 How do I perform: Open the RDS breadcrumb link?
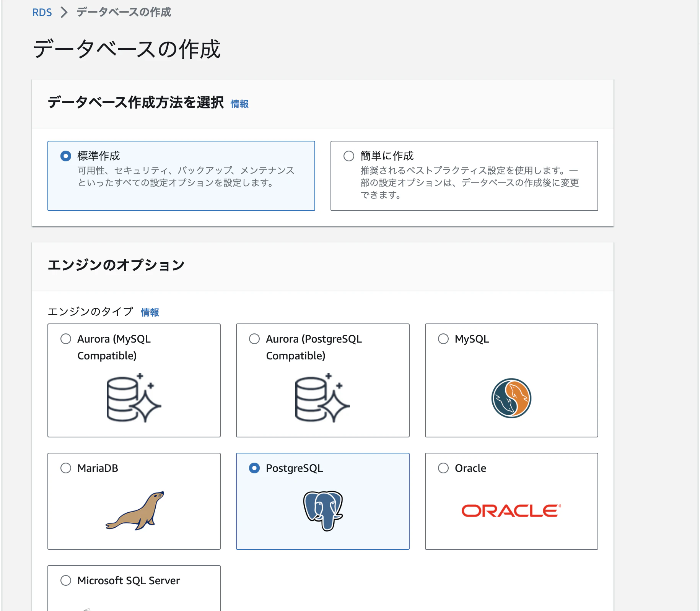pyautogui.click(x=42, y=12)
